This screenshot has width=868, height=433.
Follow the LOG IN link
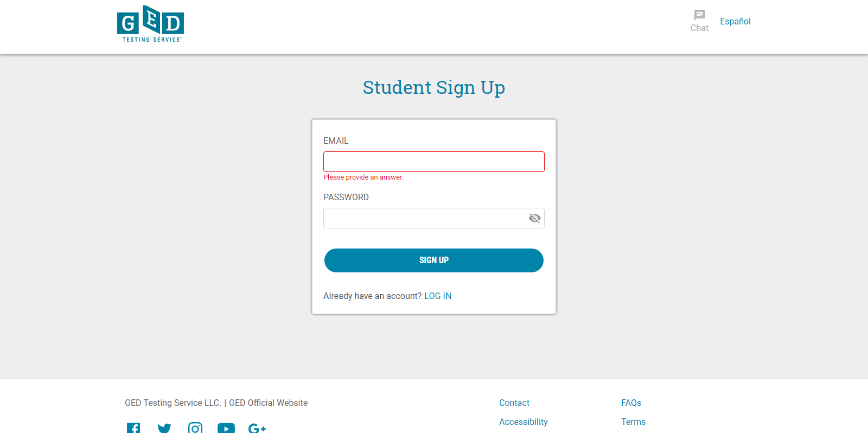[438, 296]
